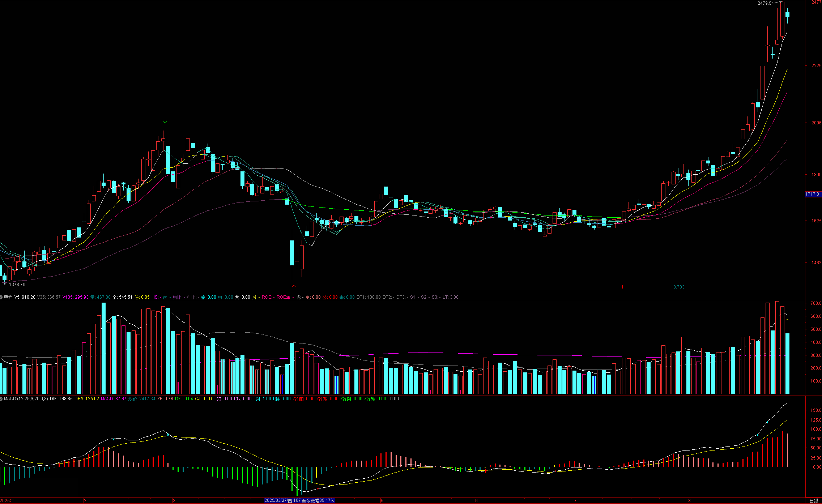Open the MACD'(12,26,9,20,0,8) indicator name
Screen dimensions: 822x504
point(26,399)
